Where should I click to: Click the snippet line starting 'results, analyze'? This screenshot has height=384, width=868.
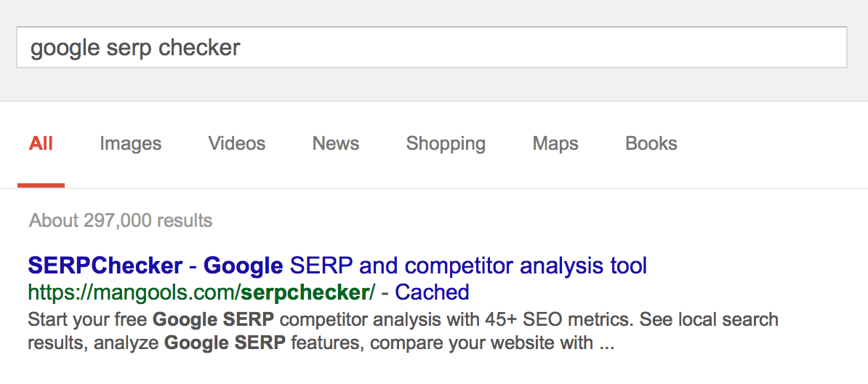click(321, 343)
